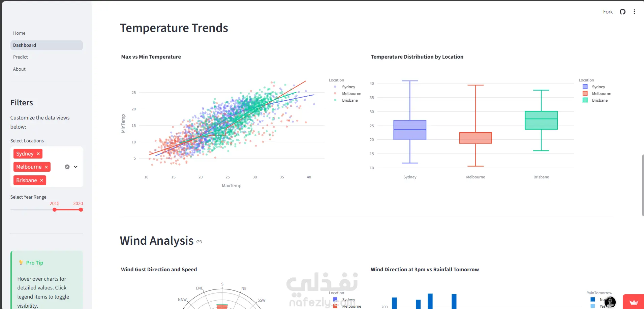This screenshot has height=309, width=644.
Task: Go to the Home page
Action: tap(19, 33)
